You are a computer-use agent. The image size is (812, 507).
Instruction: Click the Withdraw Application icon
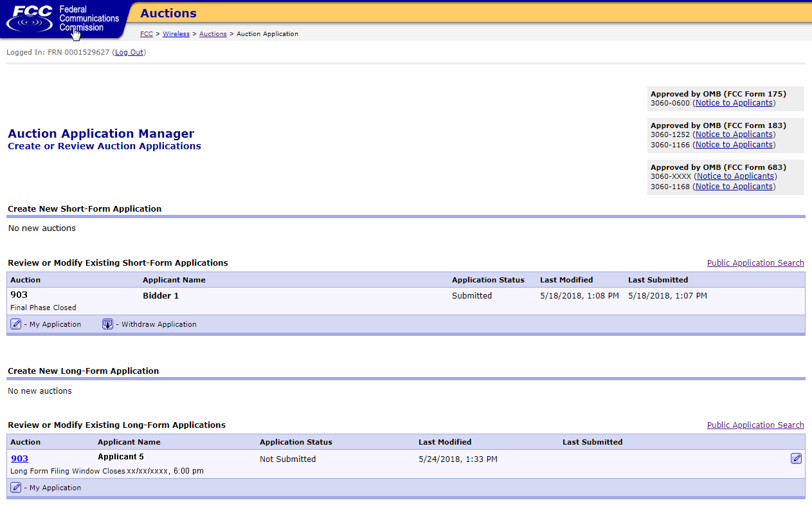point(108,324)
